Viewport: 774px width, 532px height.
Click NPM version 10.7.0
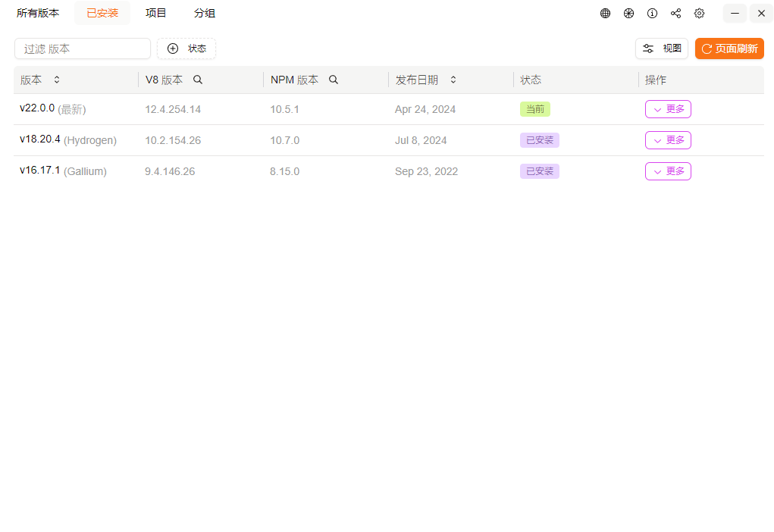tap(285, 141)
